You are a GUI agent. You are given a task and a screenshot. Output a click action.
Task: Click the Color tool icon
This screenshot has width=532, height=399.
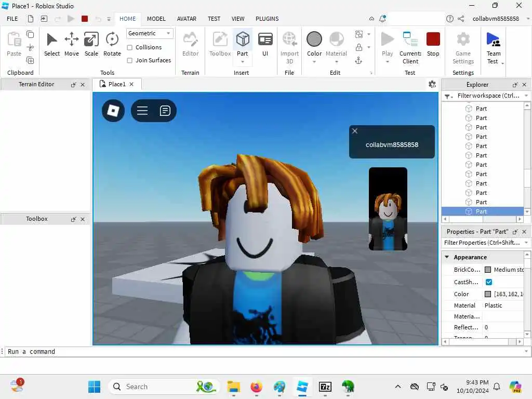point(314,39)
